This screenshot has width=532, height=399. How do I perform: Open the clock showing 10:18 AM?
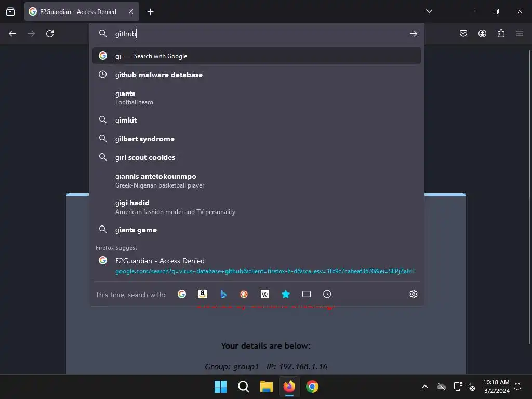496,387
